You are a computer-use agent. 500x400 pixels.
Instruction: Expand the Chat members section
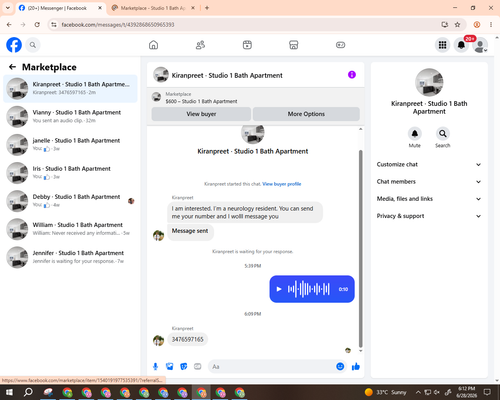tap(429, 182)
